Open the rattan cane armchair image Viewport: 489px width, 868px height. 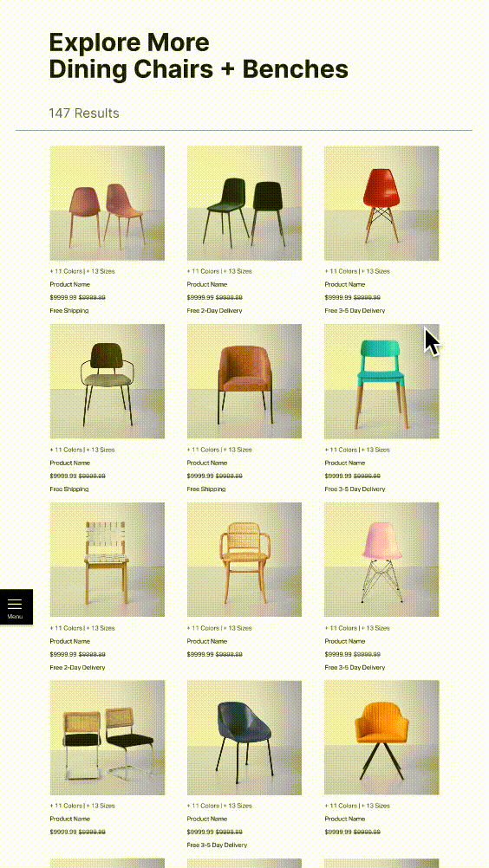(x=244, y=560)
